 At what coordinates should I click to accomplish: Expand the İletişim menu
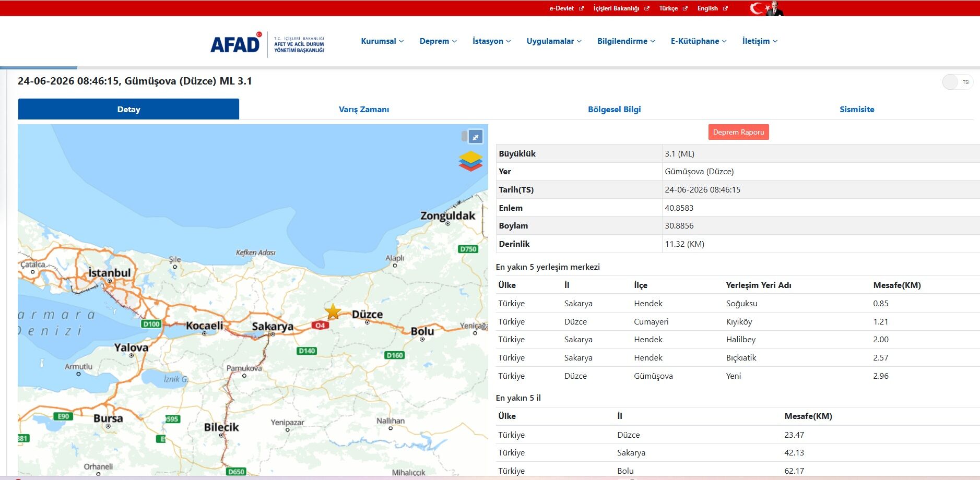[760, 41]
